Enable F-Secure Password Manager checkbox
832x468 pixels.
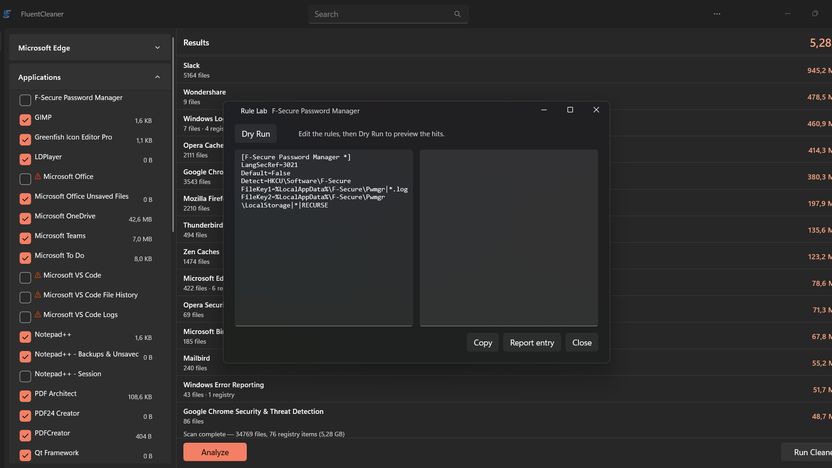click(x=25, y=100)
